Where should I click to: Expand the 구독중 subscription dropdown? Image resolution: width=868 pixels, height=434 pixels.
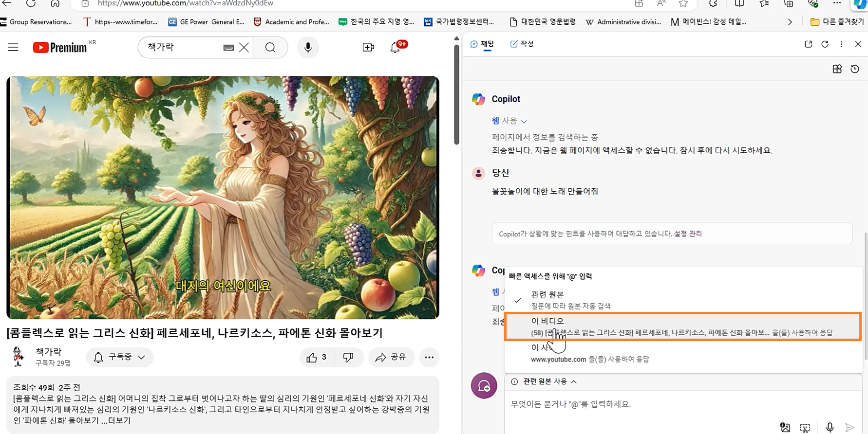click(x=120, y=357)
